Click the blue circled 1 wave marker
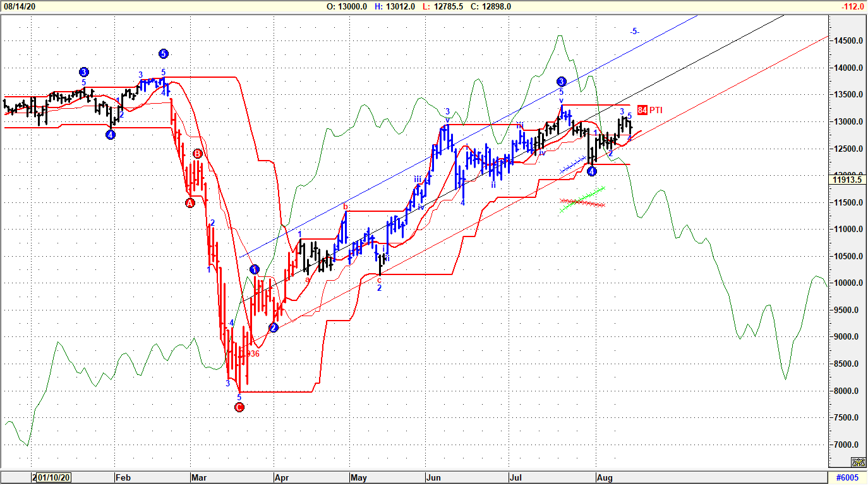Viewport: 868px width, 485px height. [255, 269]
